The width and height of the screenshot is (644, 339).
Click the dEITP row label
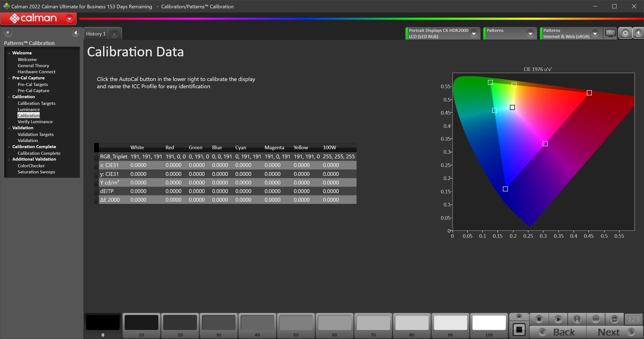[x=107, y=191]
